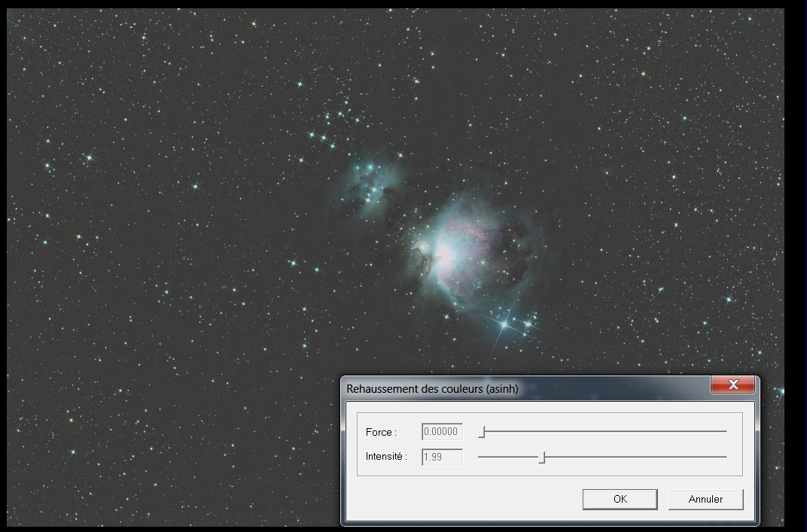Click OK to apply color enhancement
Screen dimensions: 807x532
click(620, 499)
